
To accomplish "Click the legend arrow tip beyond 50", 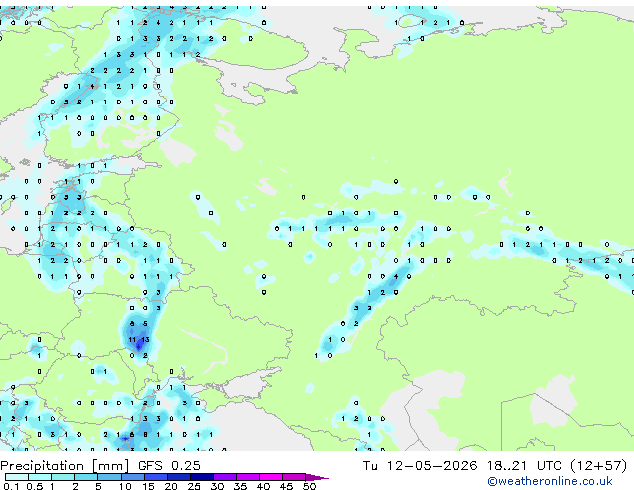I will (x=317, y=477).
